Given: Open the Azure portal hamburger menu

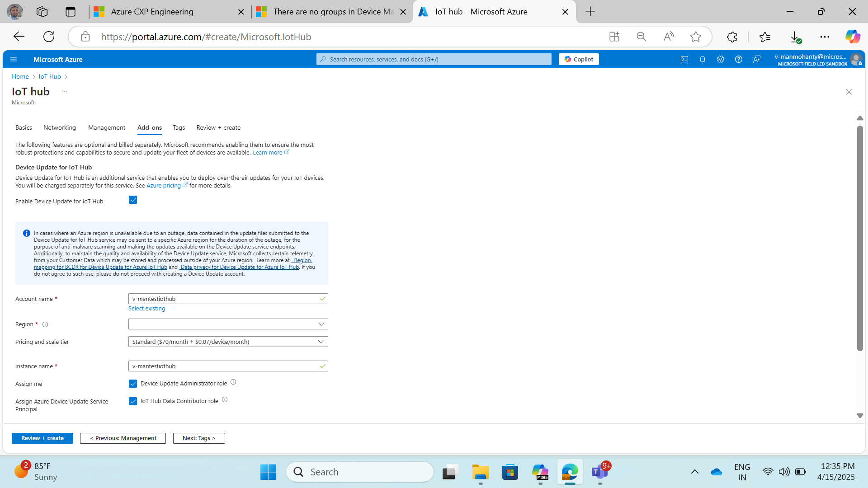Looking at the screenshot, I should click(14, 59).
